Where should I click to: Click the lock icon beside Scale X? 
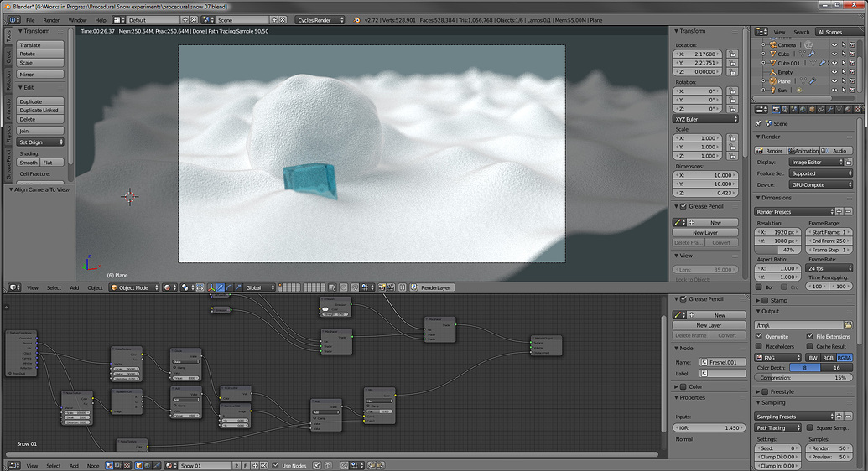[732, 138]
